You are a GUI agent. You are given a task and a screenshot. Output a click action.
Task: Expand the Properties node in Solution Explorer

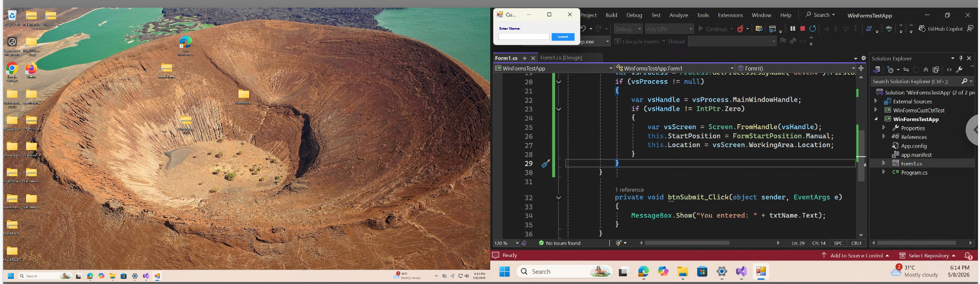pos(883,128)
